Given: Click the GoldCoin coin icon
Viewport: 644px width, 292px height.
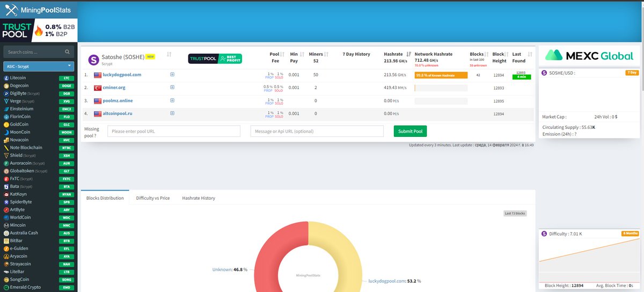Looking at the screenshot, I should coord(6,125).
